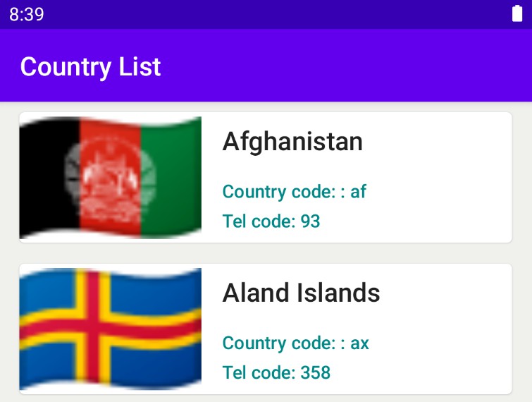This screenshot has height=402, width=532.
Task: Click the dark status bar area
Action: [x=266, y=14]
